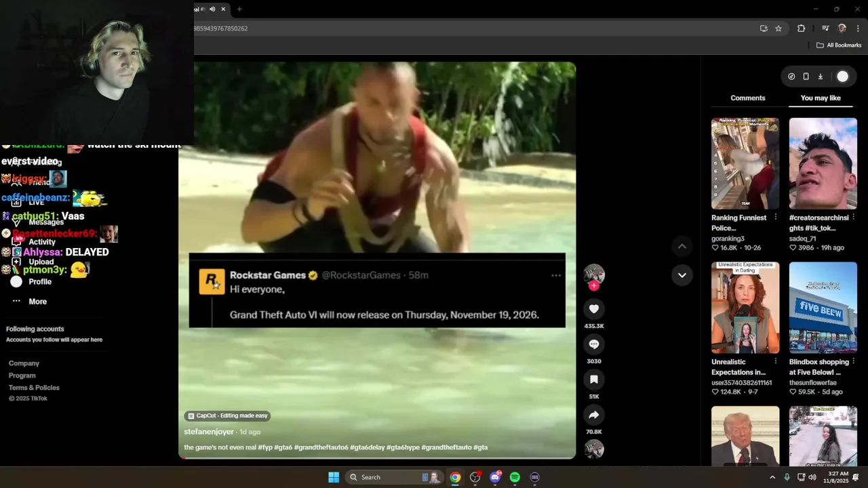Open the sadeq_71 video thumbnail

(823, 163)
